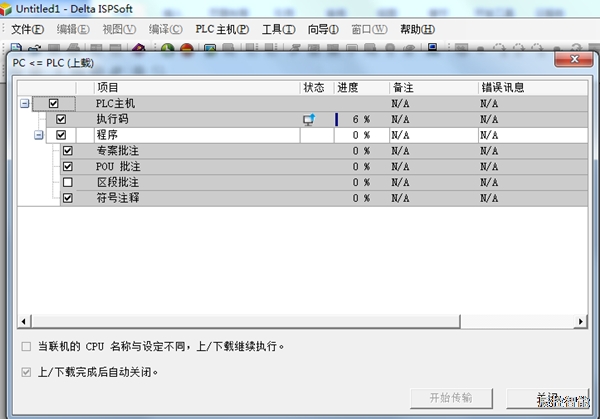Toggle the 执行码 checkbox
600x419 pixels.
click(61, 119)
